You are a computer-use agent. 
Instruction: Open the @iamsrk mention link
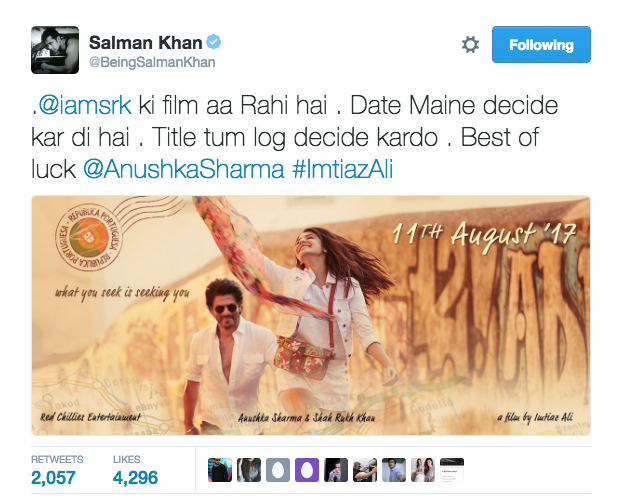pos(85,105)
